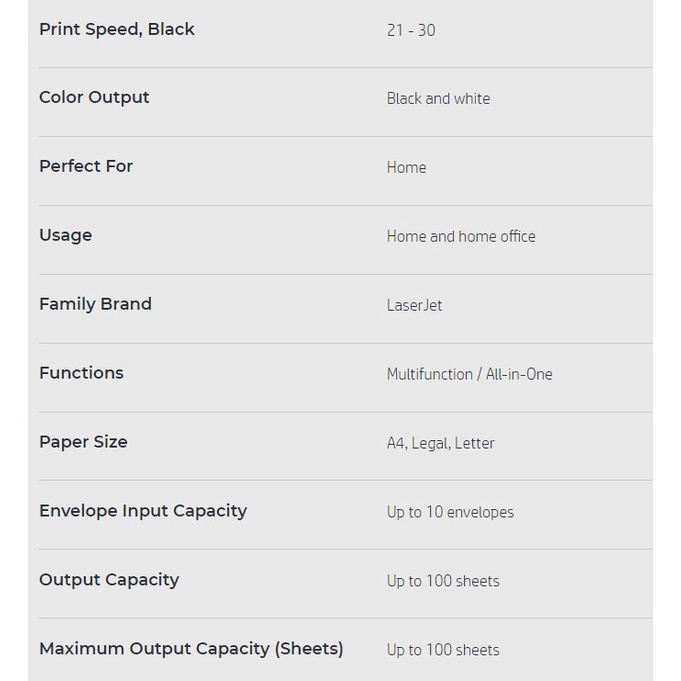The width and height of the screenshot is (681, 681).
Task: Click the Family Brand label
Action: click(96, 304)
